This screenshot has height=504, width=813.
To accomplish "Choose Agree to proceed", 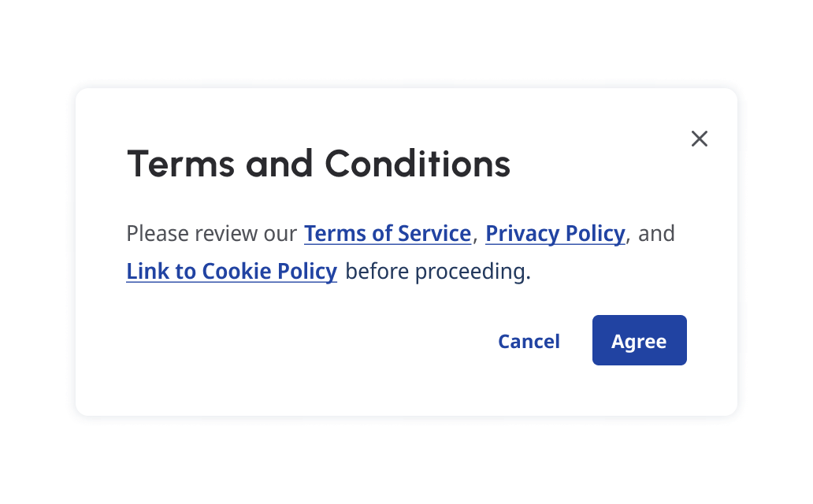I will [639, 341].
